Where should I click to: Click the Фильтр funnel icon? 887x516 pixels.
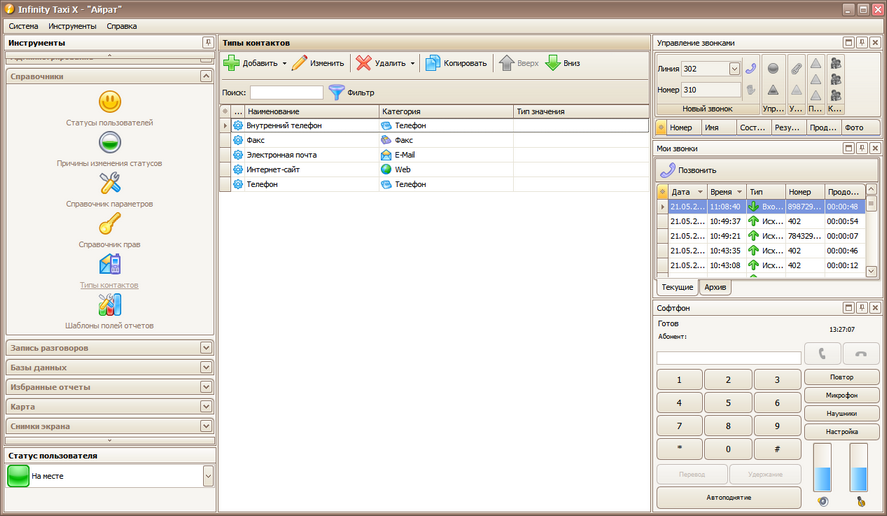(337, 92)
